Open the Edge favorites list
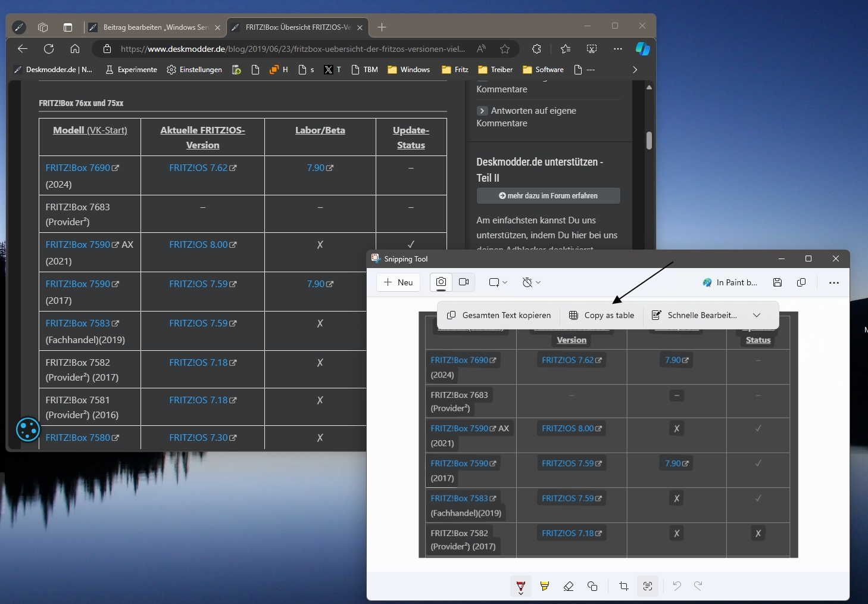 (x=566, y=49)
